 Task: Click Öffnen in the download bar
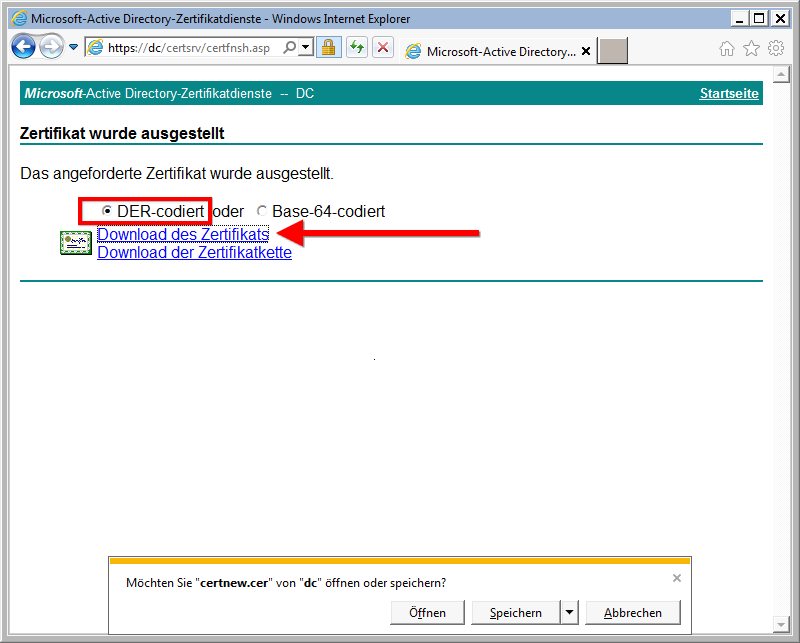[427, 613]
